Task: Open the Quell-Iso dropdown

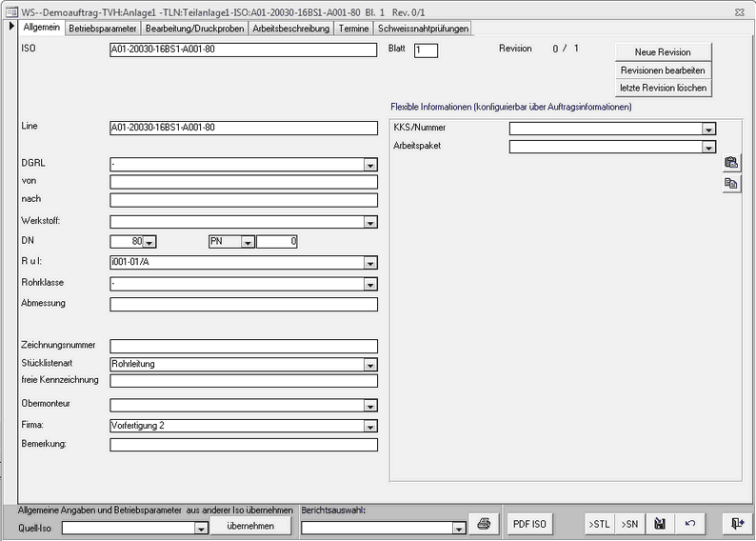Action: 201,528
